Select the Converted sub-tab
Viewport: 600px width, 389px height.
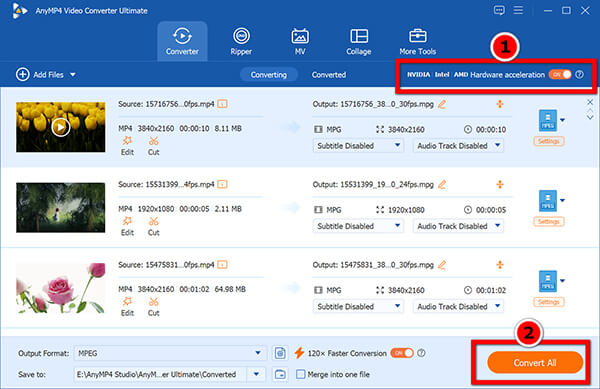pyautogui.click(x=329, y=75)
